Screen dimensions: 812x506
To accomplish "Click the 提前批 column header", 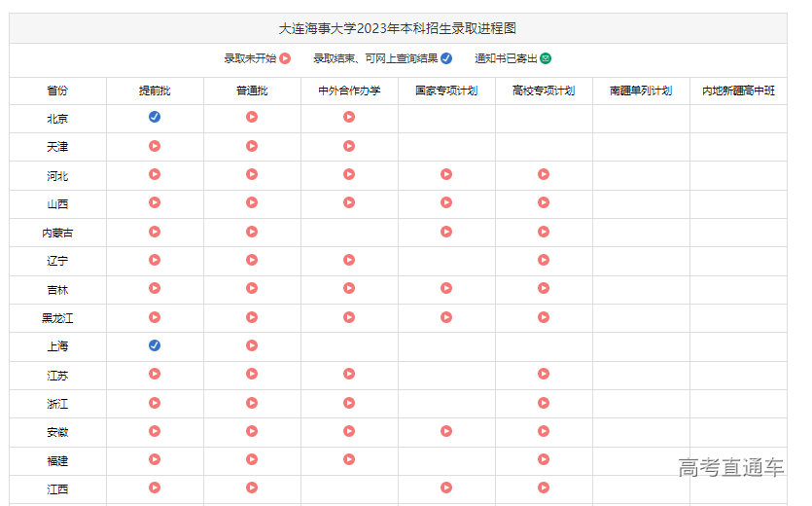I will coord(155,90).
